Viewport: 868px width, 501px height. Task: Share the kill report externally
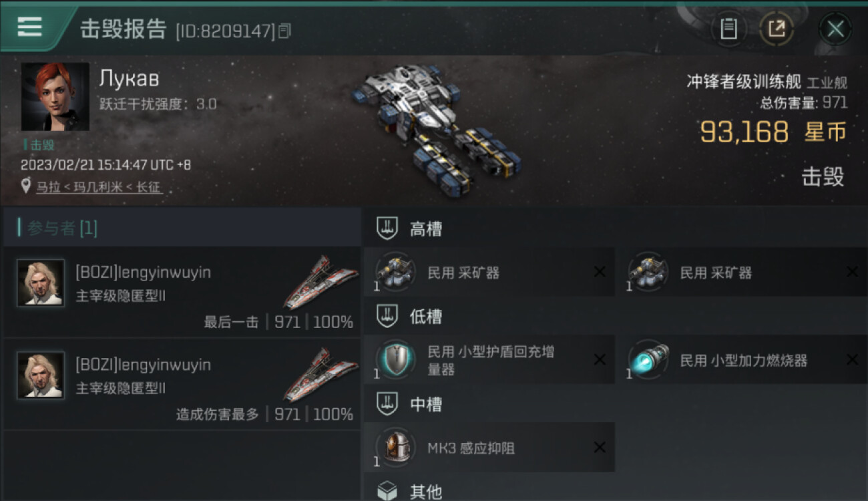point(777,29)
